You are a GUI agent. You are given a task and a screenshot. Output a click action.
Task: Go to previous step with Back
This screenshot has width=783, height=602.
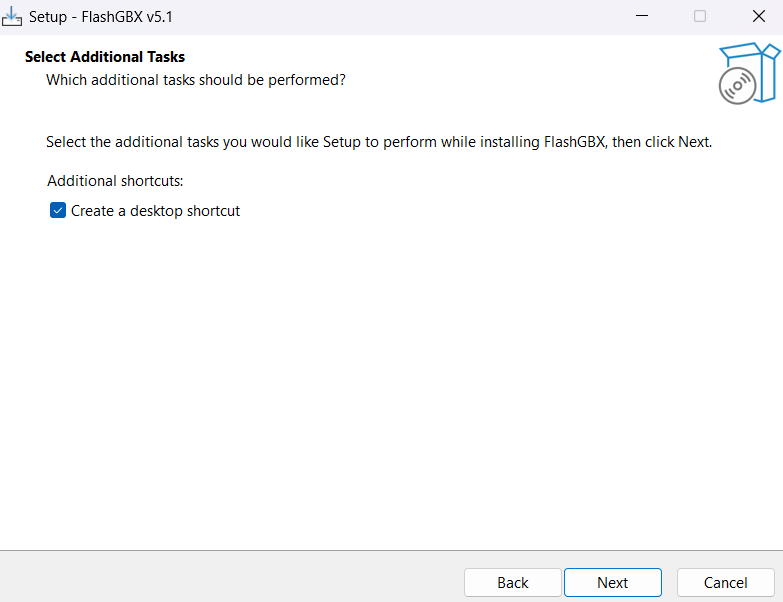pos(513,582)
